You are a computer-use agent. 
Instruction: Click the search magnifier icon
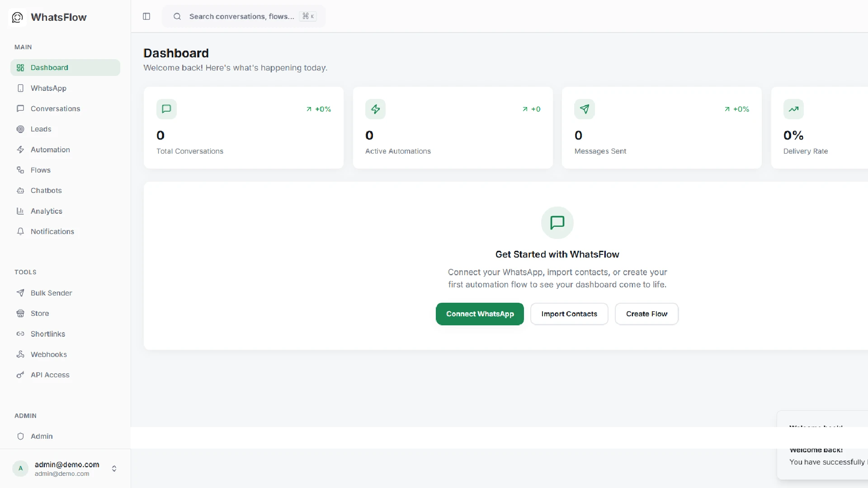pyautogui.click(x=177, y=16)
